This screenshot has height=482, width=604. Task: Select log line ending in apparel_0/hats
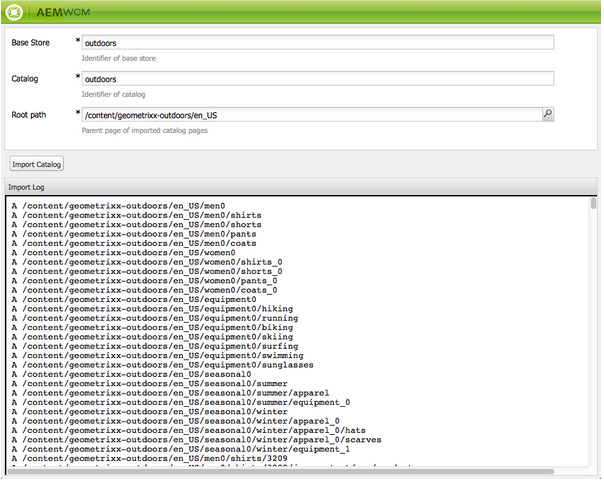click(x=189, y=430)
